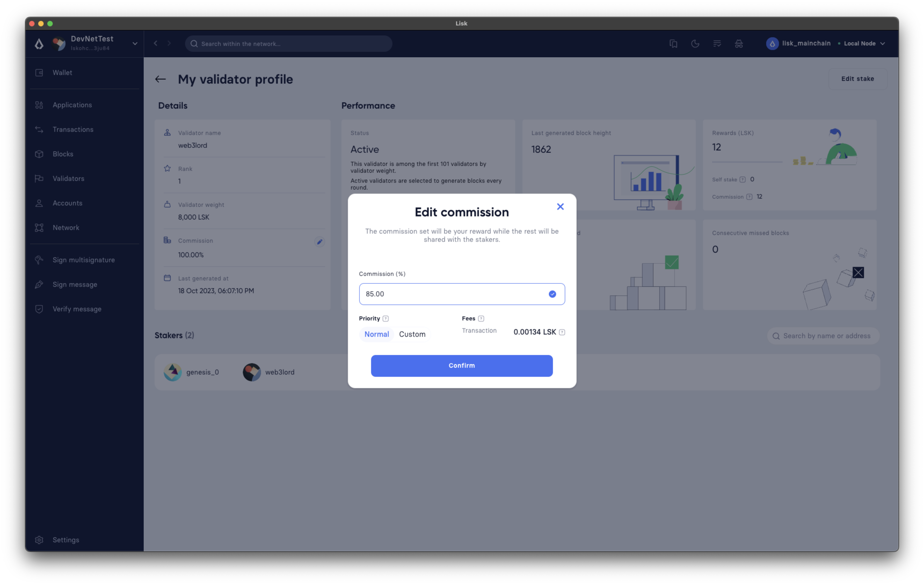Select the Custom priority option
The height and width of the screenshot is (585, 924).
412,334
